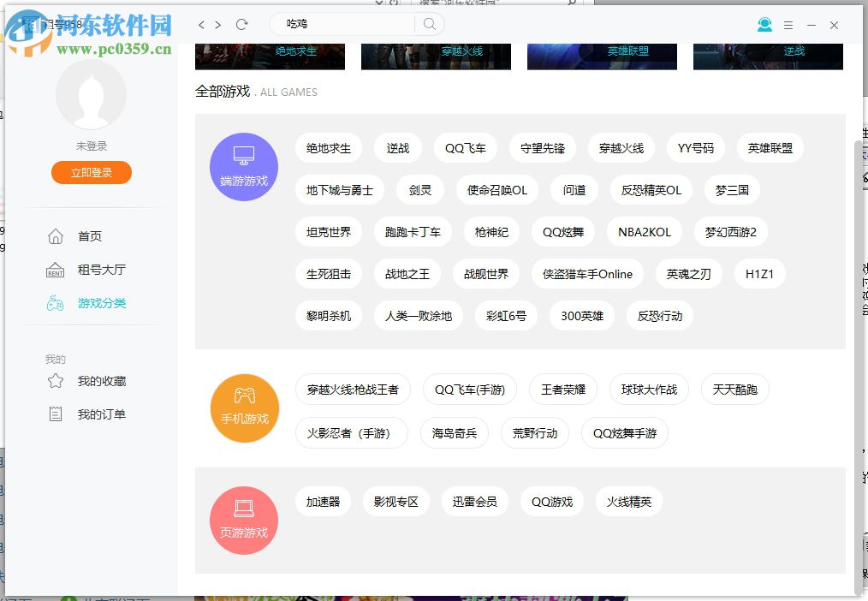Click the search magnifier icon
The image size is (868, 601).
pyautogui.click(x=428, y=25)
